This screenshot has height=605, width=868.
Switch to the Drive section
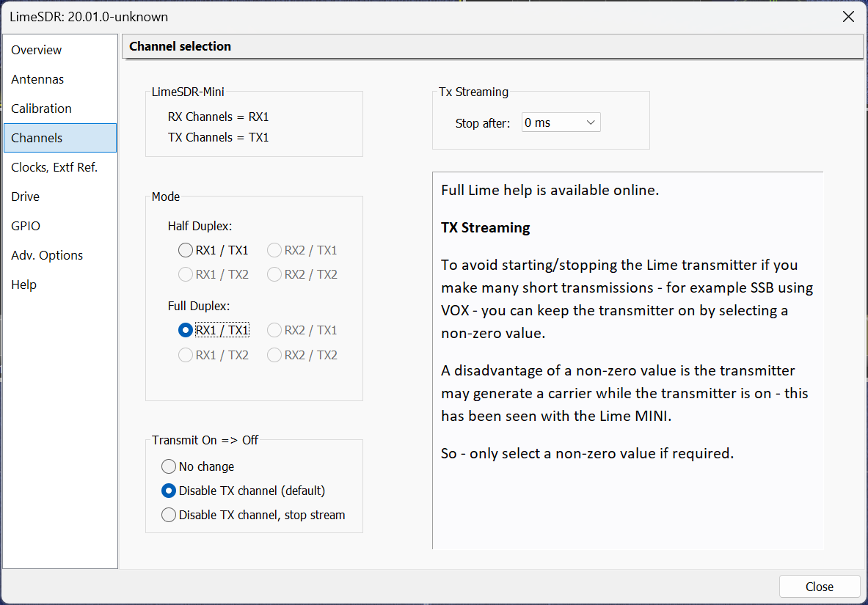point(26,197)
